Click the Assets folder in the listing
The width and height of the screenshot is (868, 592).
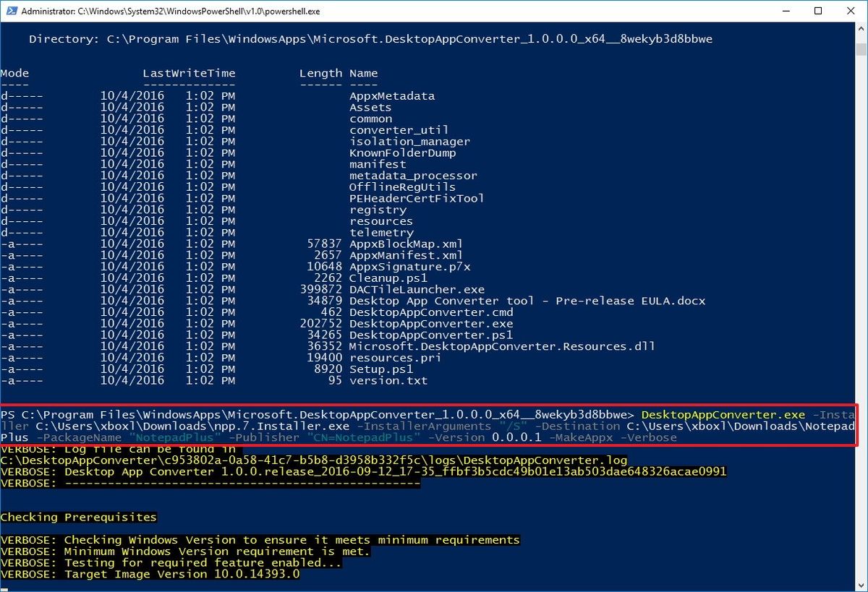[x=369, y=106]
